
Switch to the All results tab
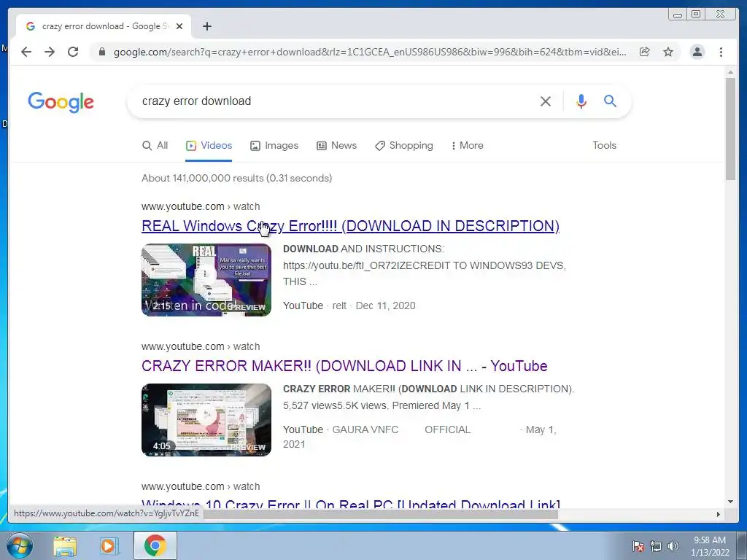pos(155,146)
